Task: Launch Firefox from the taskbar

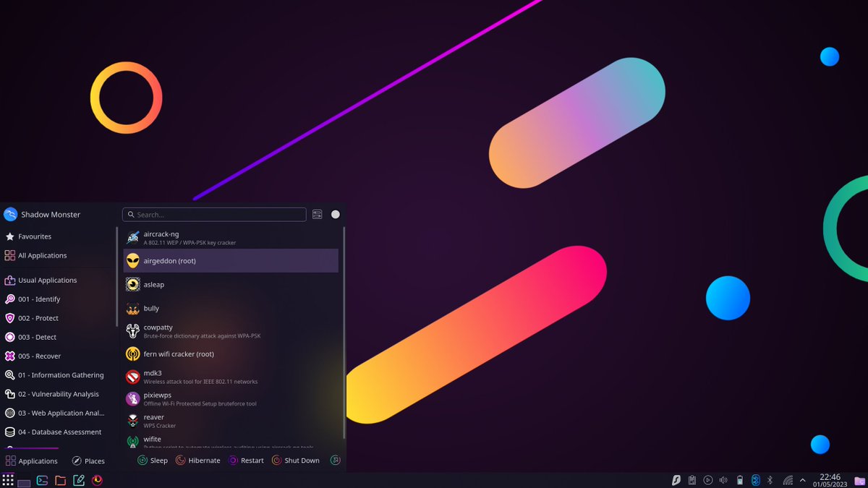Action: (x=97, y=480)
